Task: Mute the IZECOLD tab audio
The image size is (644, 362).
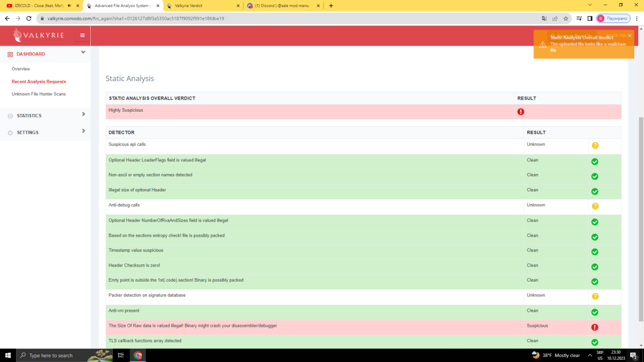Action: tap(69, 6)
